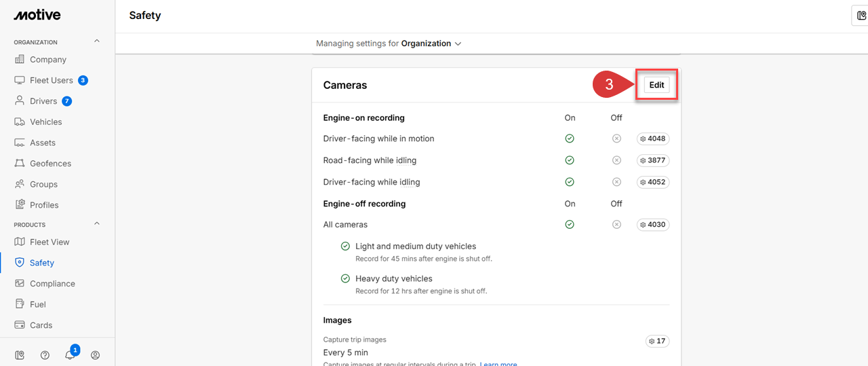The width and height of the screenshot is (868, 366).
Task: Open the notifications bell icon
Action: pyautogui.click(x=70, y=354)
